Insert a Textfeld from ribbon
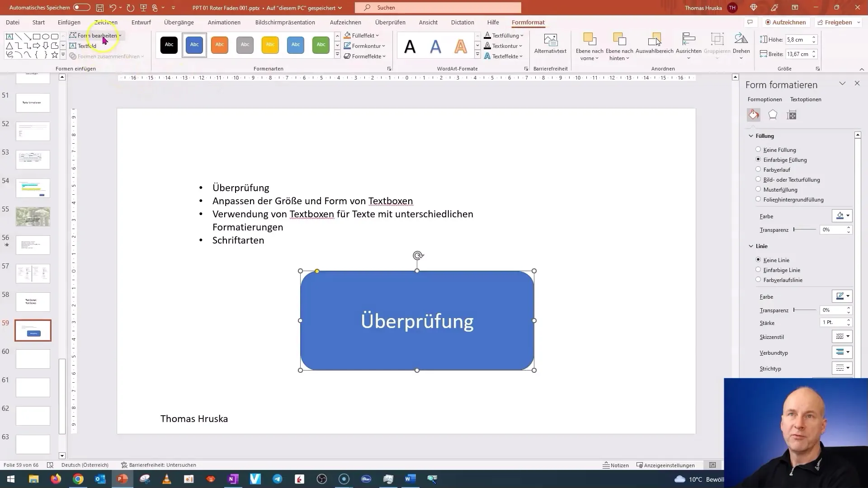The height and width of the screenshot is (488, 868). [83, 46]
